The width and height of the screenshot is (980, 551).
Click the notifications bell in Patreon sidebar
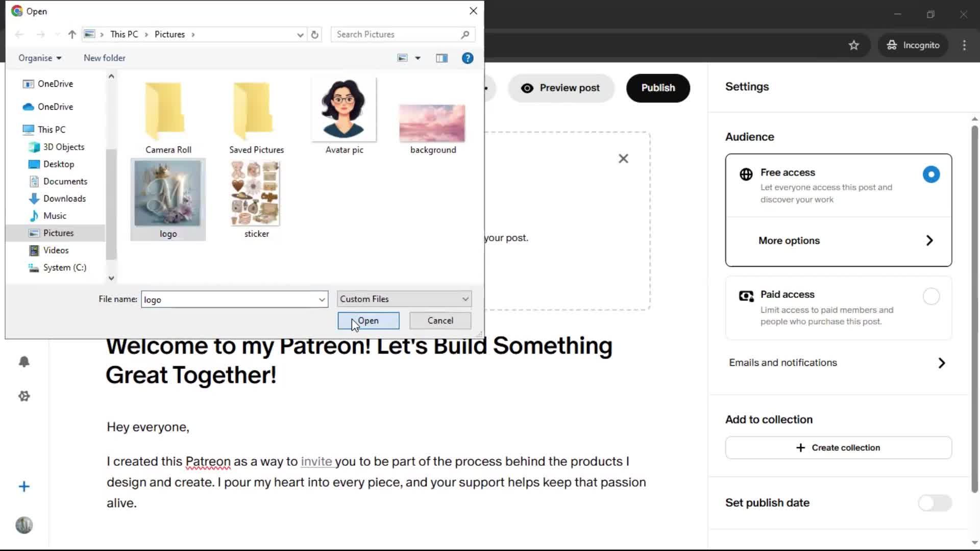[24, 362]
